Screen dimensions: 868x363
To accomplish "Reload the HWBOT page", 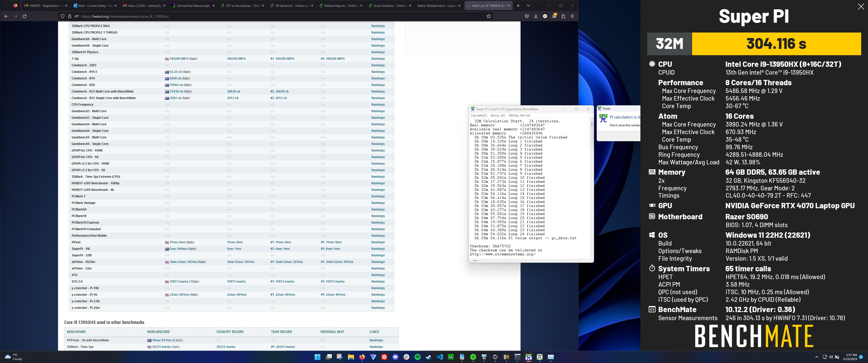I will pos(24,16).
